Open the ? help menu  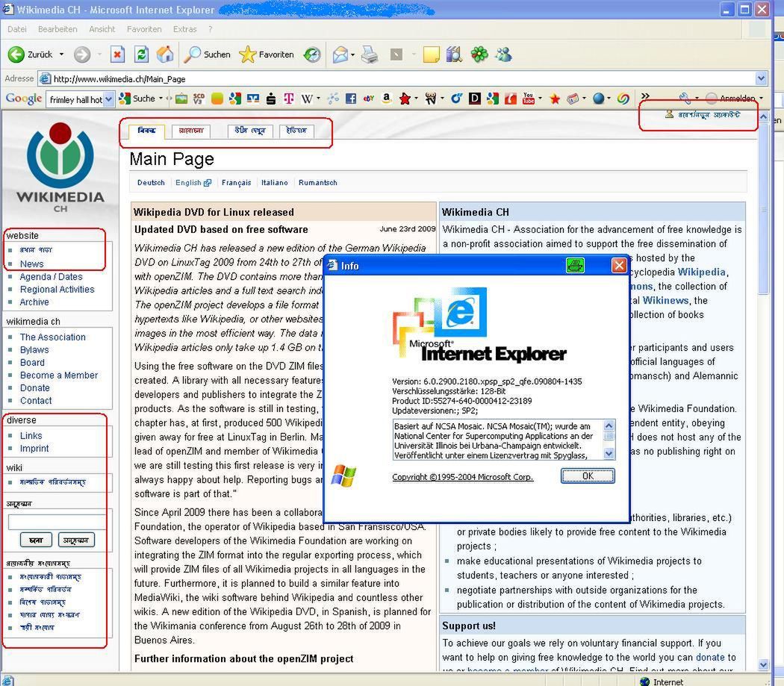[210, 29]
